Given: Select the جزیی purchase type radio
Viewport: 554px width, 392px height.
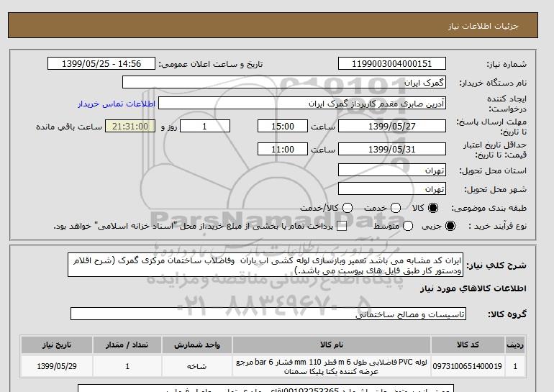Looking at the screenshot, I should pyautogui.click(x=450, y=226).
